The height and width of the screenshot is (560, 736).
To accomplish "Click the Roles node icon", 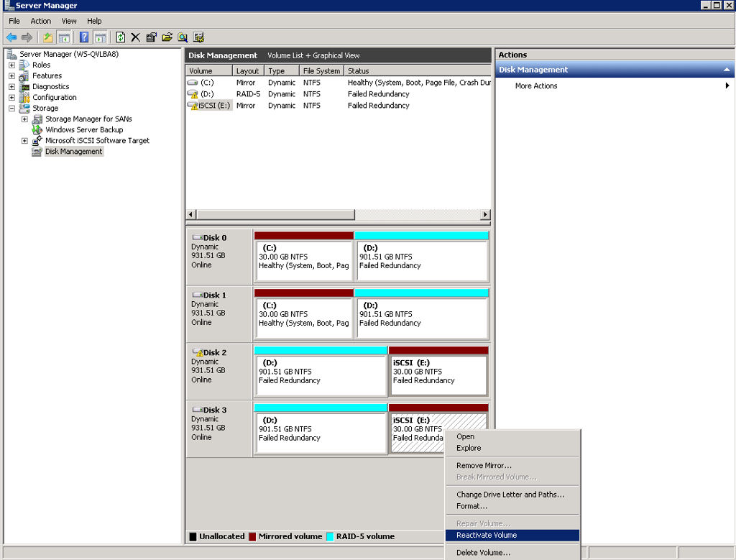I will coord(24,65).
